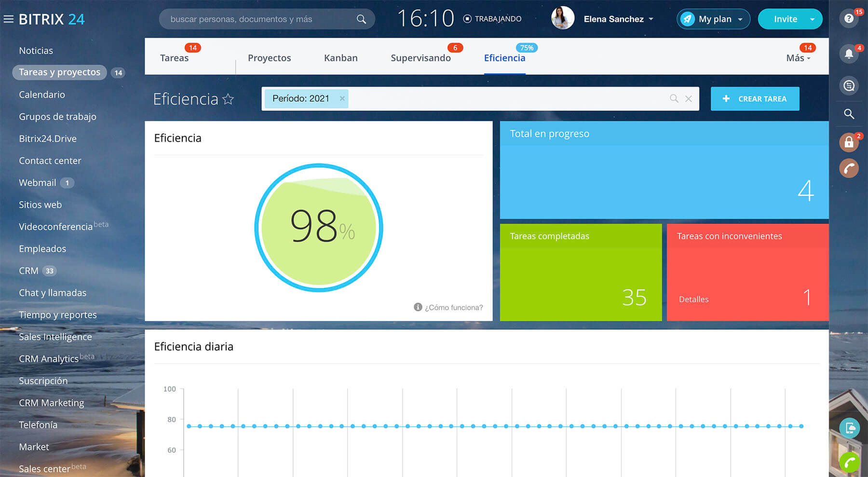
Task: Toggle the TRABAJANDO work status
Action: click(x=492, y=19)
